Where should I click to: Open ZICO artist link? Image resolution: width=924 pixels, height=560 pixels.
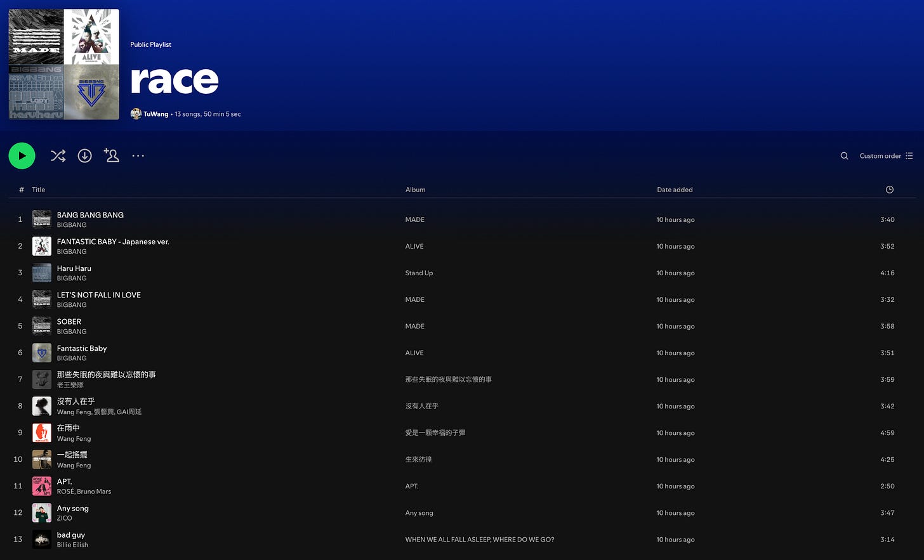(x=65, y=518)
